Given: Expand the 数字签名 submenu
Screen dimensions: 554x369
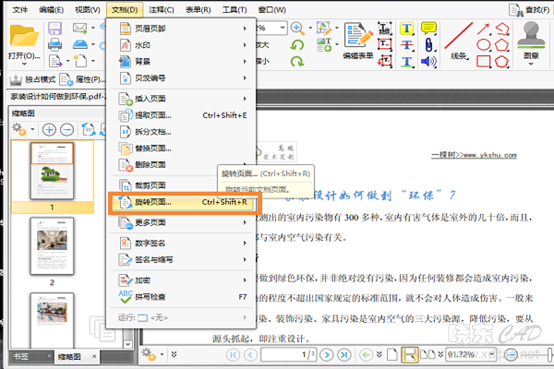Looking at the screenshot, I should [182, 243].
